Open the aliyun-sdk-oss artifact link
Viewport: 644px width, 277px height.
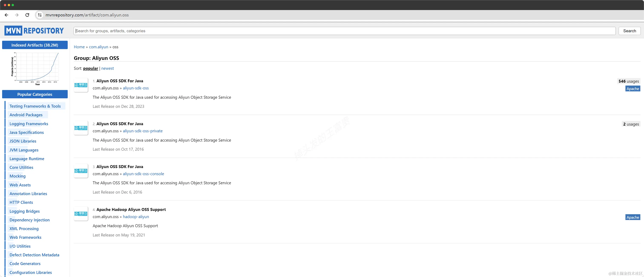[x=136, y=88]
